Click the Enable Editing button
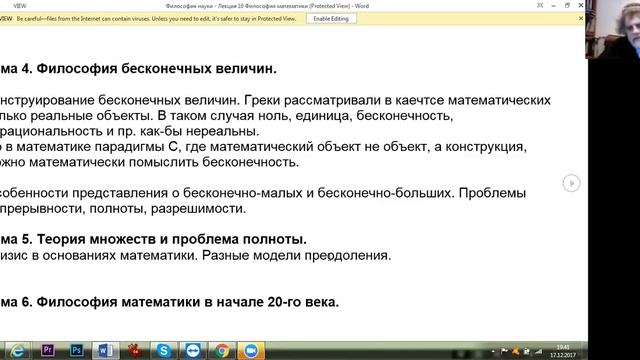 tap(331, 19)
